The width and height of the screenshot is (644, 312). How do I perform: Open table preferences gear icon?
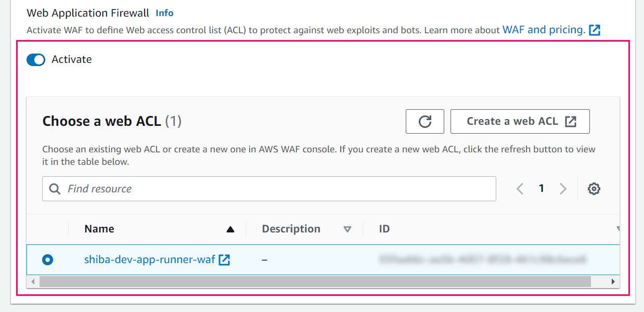[594, 189]
